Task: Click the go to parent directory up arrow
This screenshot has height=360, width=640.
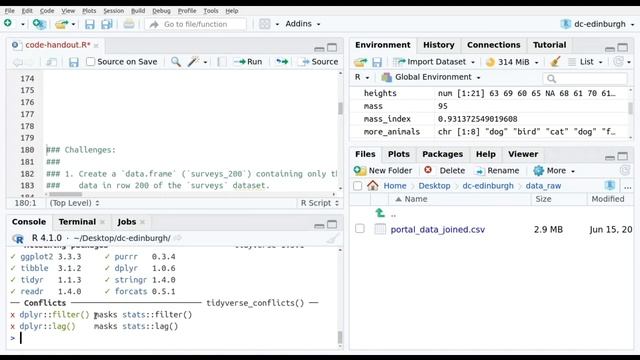Action: click(380, 213)
